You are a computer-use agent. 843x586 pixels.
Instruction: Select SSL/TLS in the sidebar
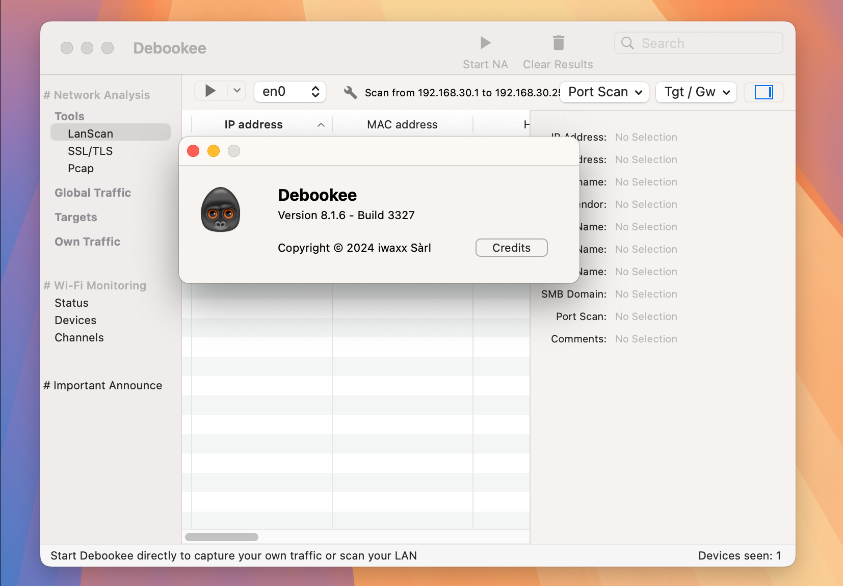[90, 151]
